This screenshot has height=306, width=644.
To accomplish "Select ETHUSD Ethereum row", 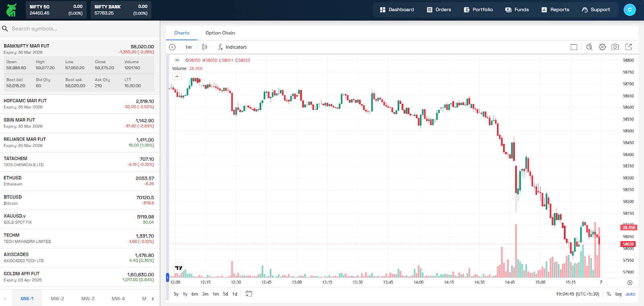I will pos(80,181).
